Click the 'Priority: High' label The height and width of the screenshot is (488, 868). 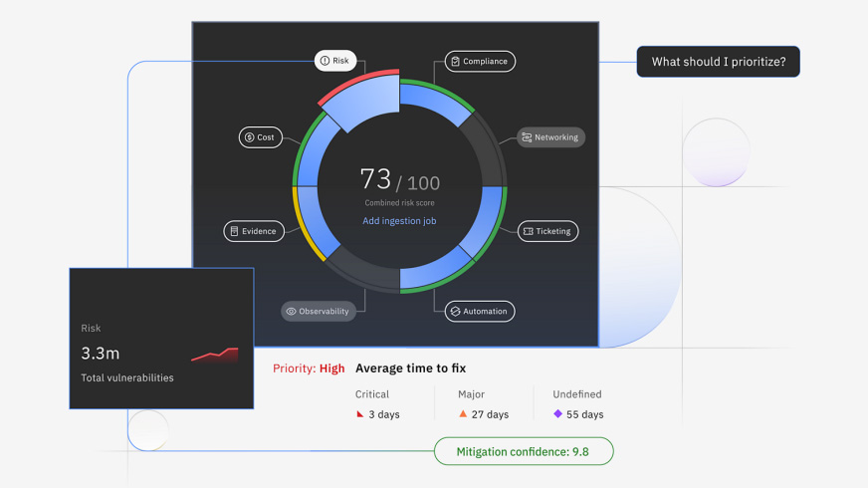tap(309, 368)
